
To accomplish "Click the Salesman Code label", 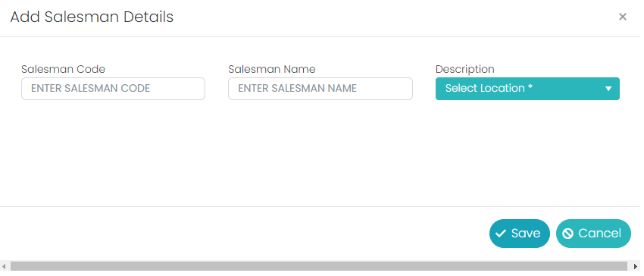I will [x=63, y=69].
